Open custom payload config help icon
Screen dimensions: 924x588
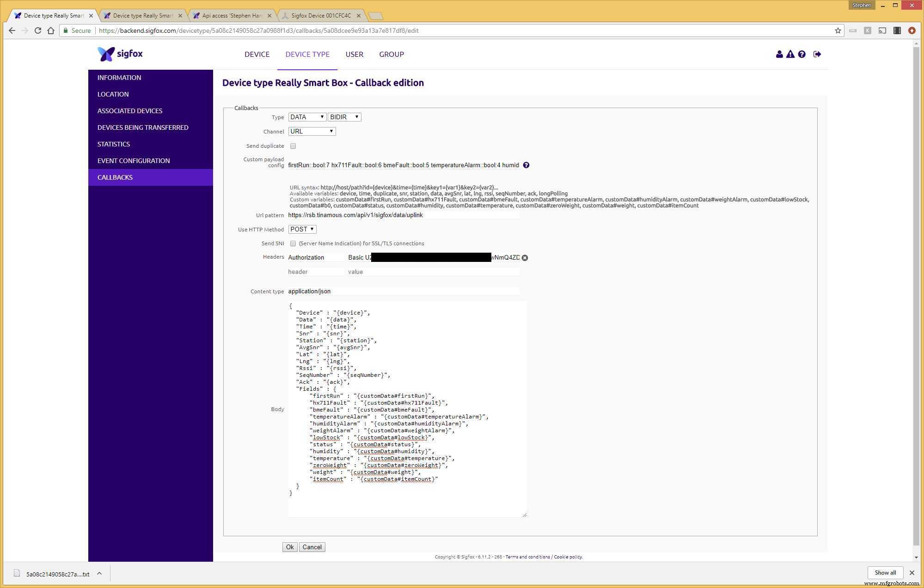pyautogui.click(x=526, y=165)
